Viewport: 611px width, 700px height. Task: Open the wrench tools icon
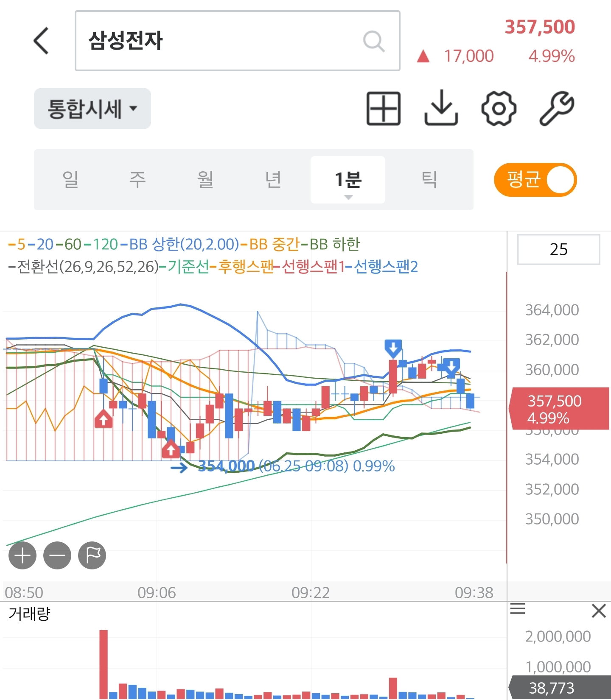[x=557, y=109]
